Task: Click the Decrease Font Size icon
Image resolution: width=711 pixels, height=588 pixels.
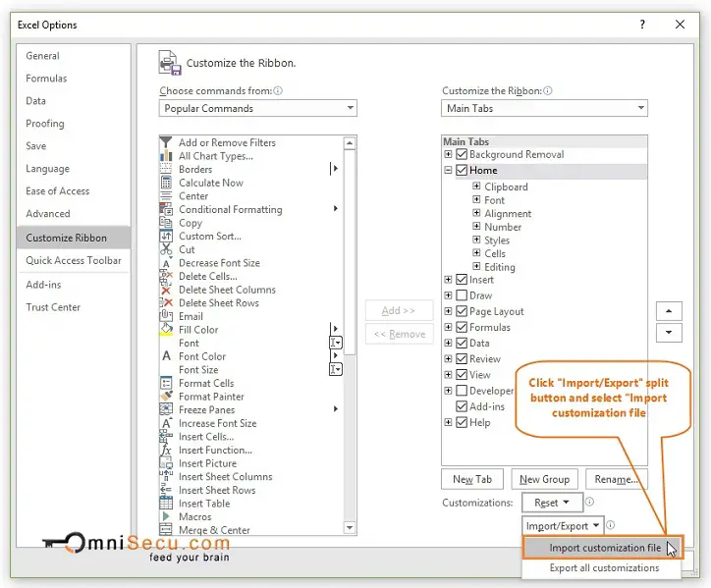Action: tap(166, 263)
